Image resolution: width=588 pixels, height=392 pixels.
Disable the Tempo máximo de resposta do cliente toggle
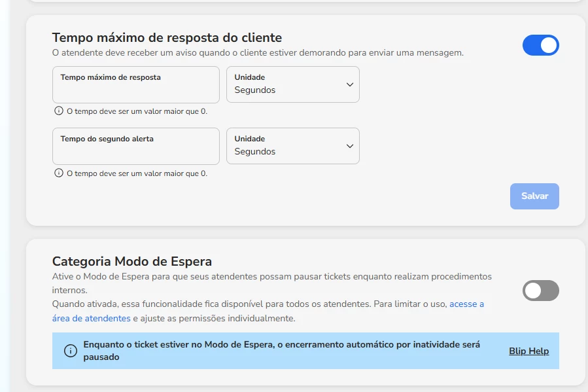[x=540, y=45]
